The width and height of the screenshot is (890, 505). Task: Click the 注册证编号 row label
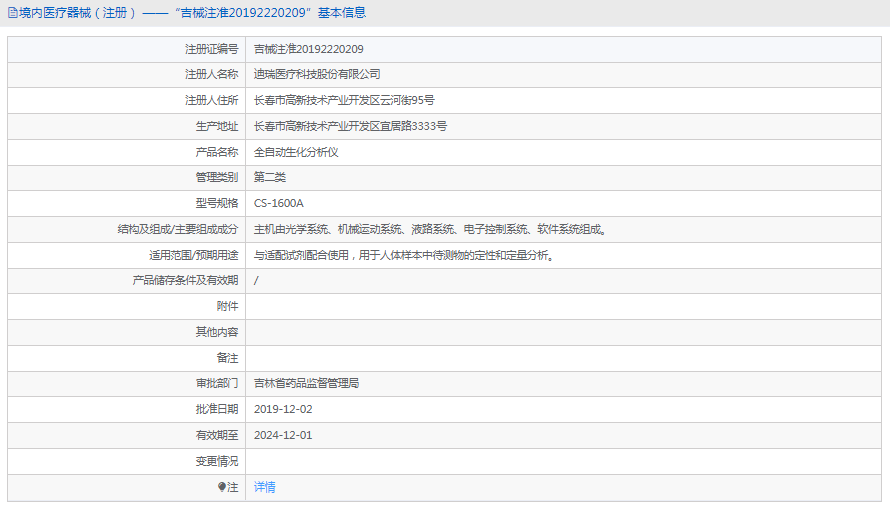tap(211, 48)
